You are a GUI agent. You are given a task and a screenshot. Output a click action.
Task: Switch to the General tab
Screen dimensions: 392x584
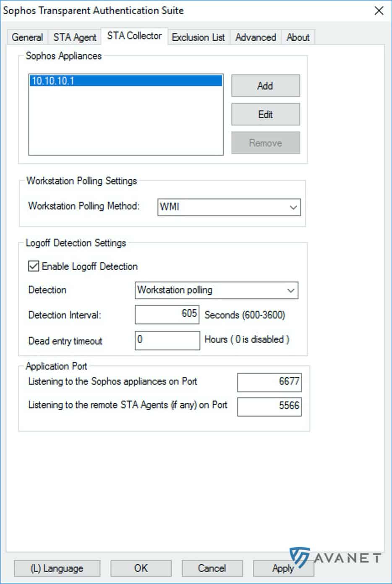coord(27,37)
